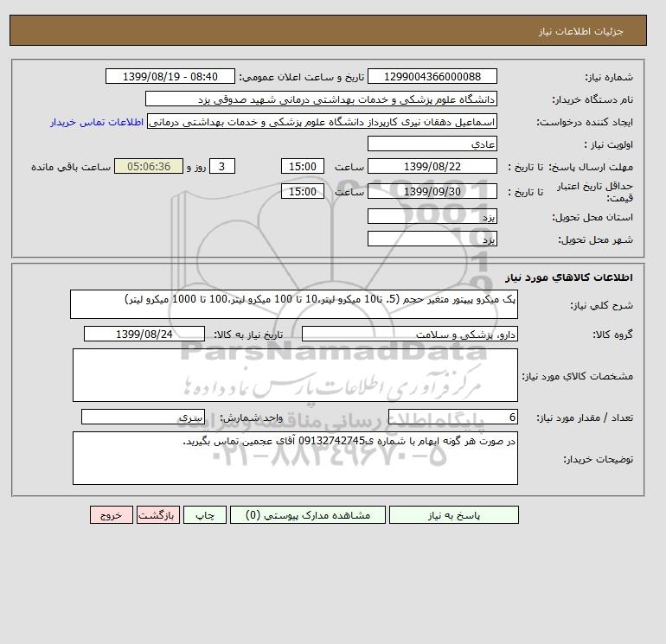Open مشاهده مدارک پیوستی (0) button
The height and width of the screenshot is (644, 666).
(x=308, y=515)
